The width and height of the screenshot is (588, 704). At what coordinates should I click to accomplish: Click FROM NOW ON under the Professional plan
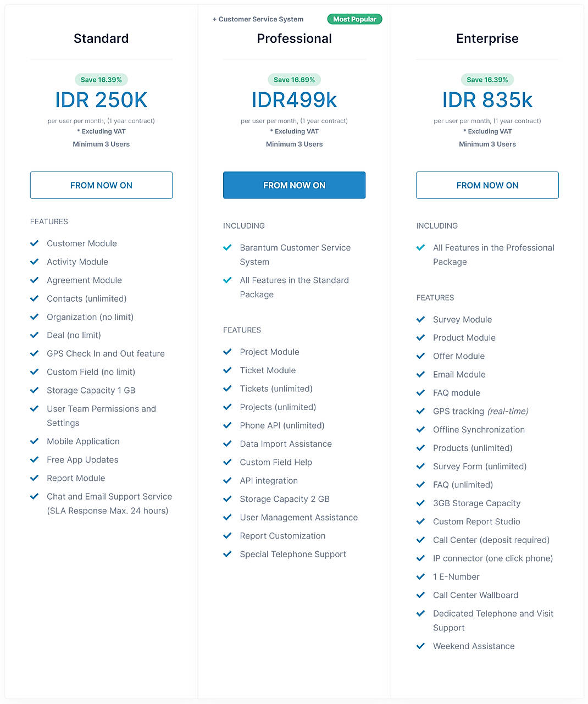coord(294,185)
